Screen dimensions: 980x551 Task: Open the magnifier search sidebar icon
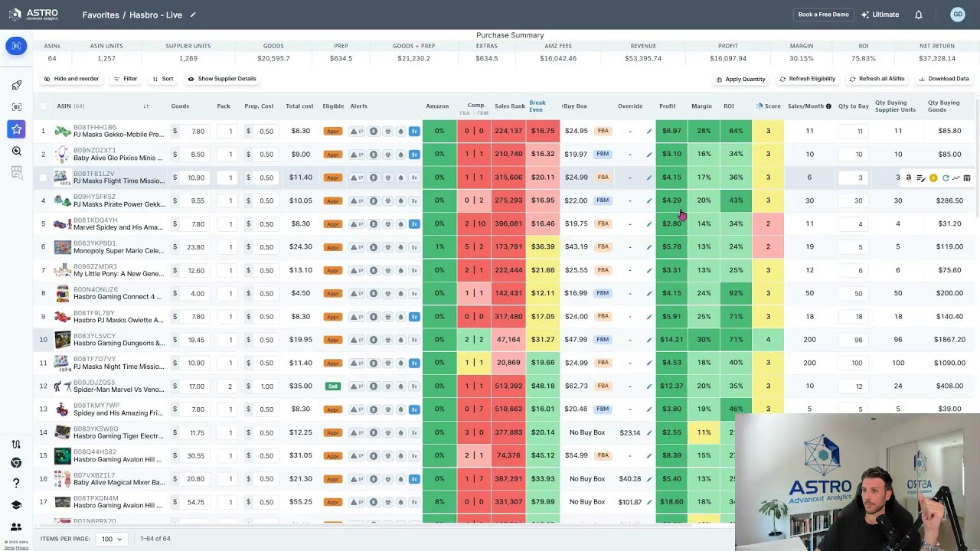coord(16,152)
